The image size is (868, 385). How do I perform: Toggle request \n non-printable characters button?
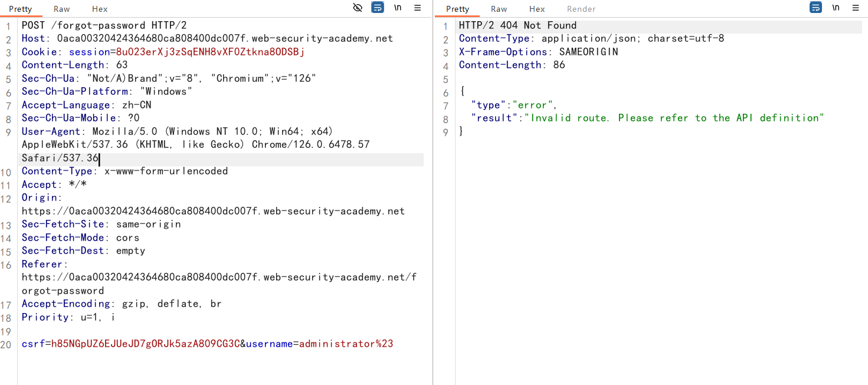(398, 8)
